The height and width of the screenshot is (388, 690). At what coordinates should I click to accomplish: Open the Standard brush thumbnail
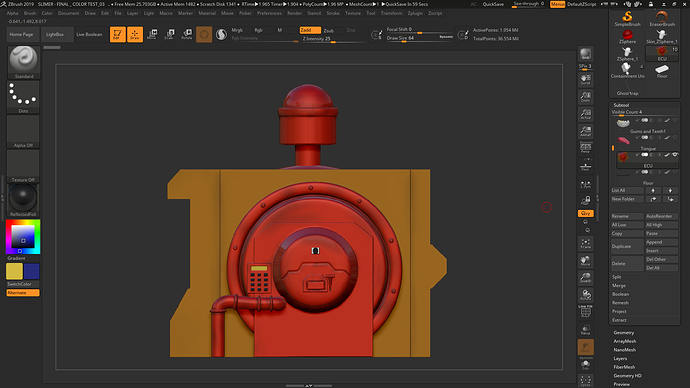23,62
